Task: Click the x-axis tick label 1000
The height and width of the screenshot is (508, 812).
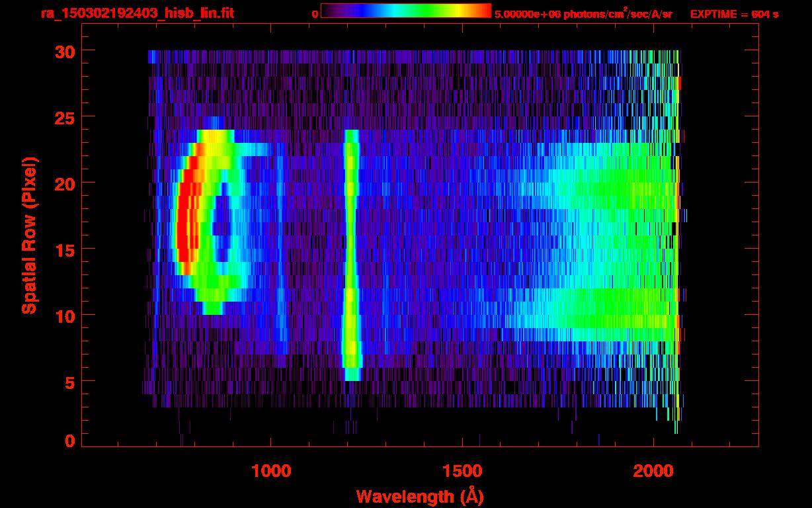Action: point(271,470)
